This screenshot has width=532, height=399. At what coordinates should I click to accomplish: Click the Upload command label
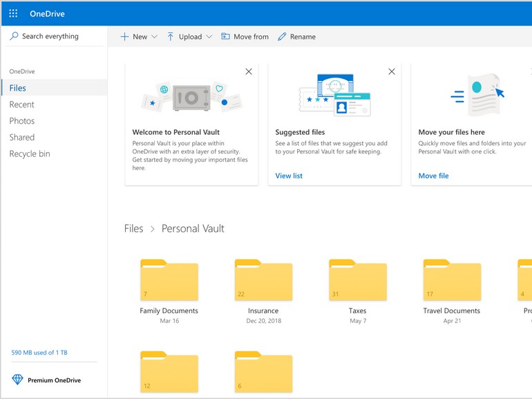(190, 37)
